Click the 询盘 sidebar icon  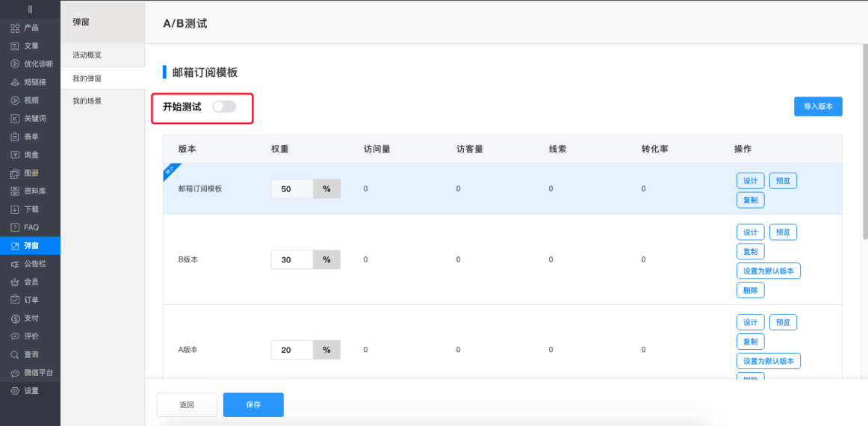tap(15, 155)
